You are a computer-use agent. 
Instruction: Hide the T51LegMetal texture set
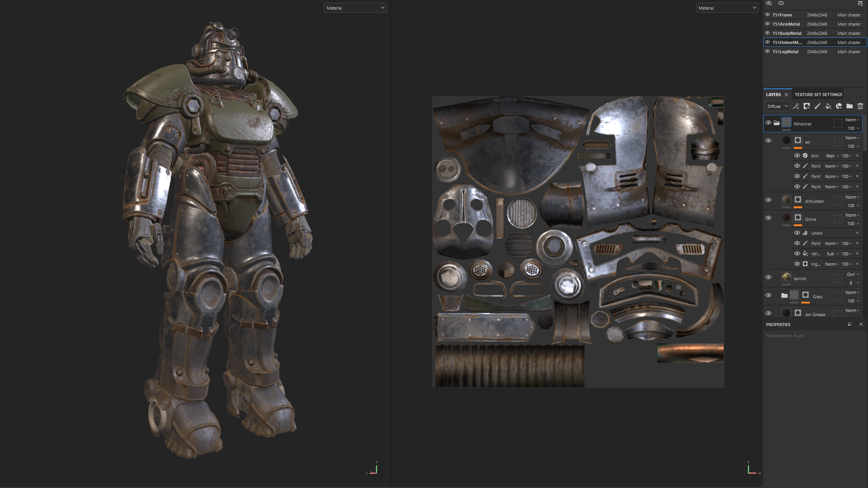tap(767, 51)
